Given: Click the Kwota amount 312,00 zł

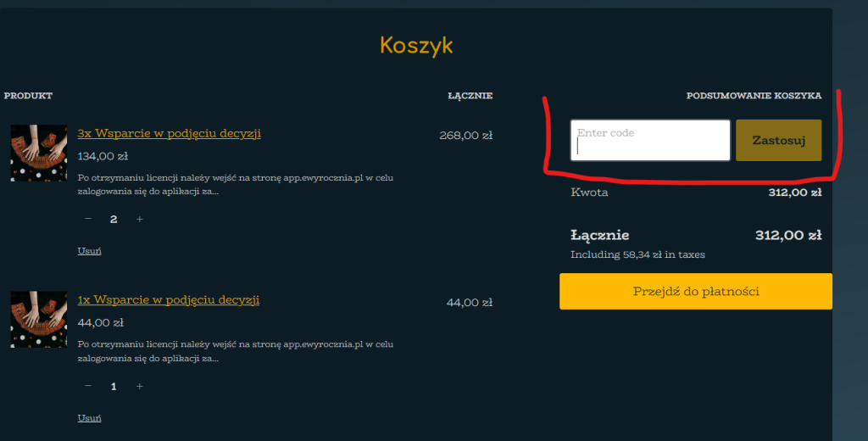Looking at the screenshot, I should point(794,193).
